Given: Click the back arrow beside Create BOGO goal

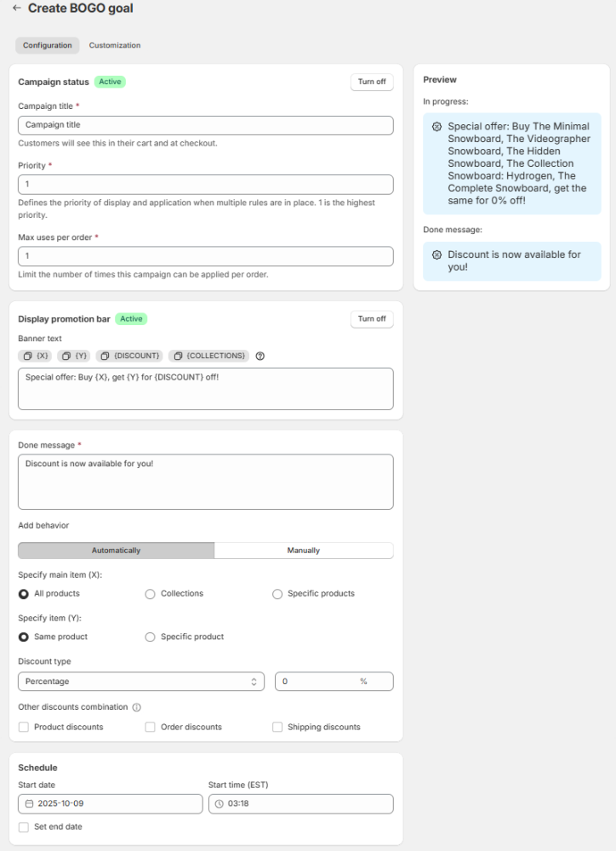Looking at the screenshot, I should click(17, 9).
